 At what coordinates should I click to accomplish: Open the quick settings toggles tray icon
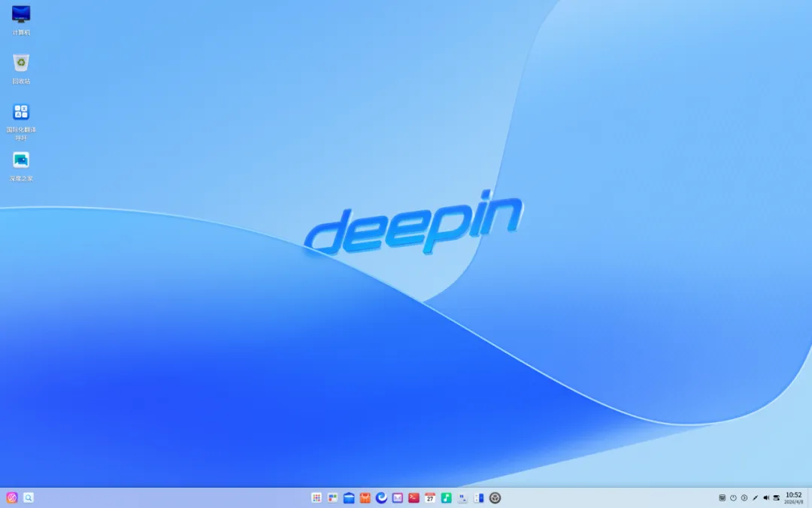coord(776,497)
